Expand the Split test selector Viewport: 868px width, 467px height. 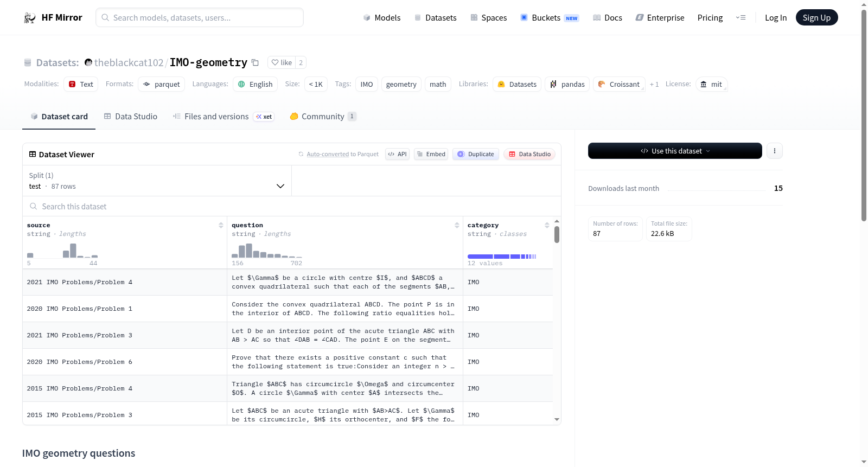coord(157,181)
